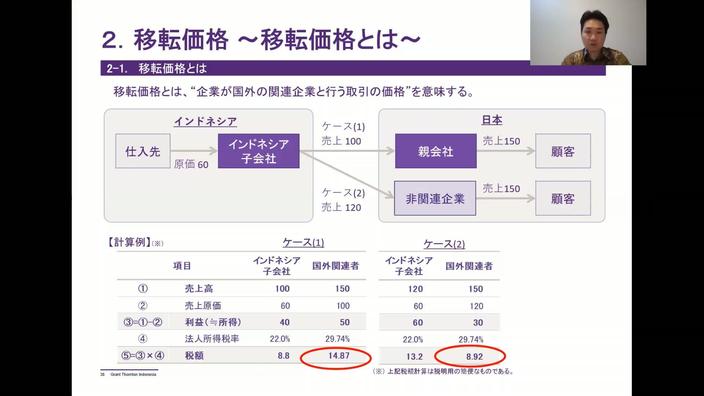The image size is (704, 396).
Task: Click the top 顧客 box
Action: pyautogui.click(x=563, y=151)
